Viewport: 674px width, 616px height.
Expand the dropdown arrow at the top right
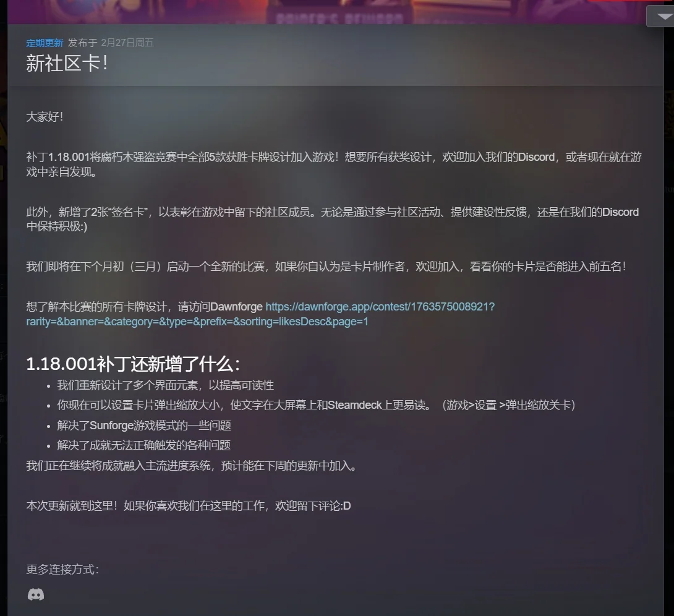tap(663, 16)
